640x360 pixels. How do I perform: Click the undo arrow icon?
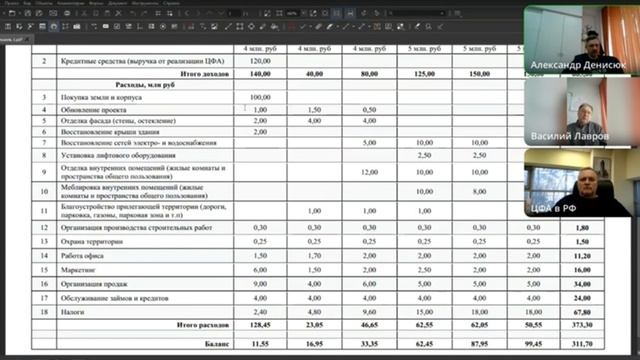132,13
